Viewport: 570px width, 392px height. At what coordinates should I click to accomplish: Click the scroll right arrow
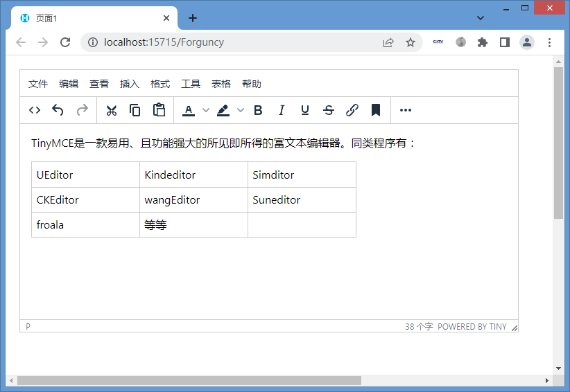click(x=546, y=380)
